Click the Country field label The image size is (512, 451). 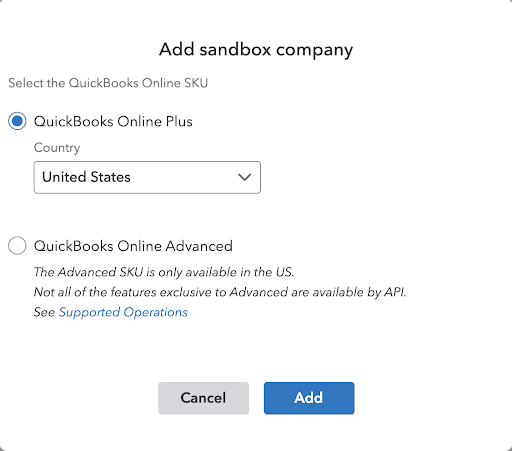click(57, 148)
